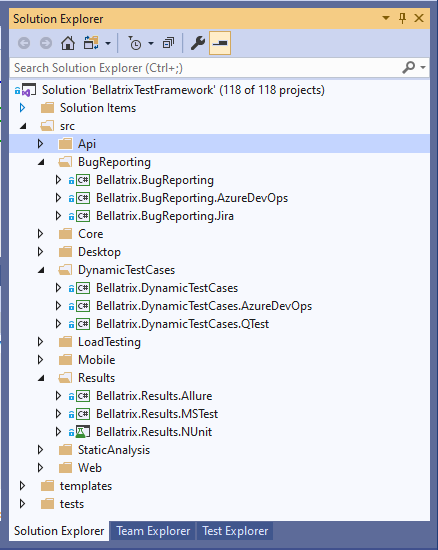The image size is (438, 550).
Task: Click the C# icon of Bellatrix.BugReporting.Jira
Action: pos(83,216)
